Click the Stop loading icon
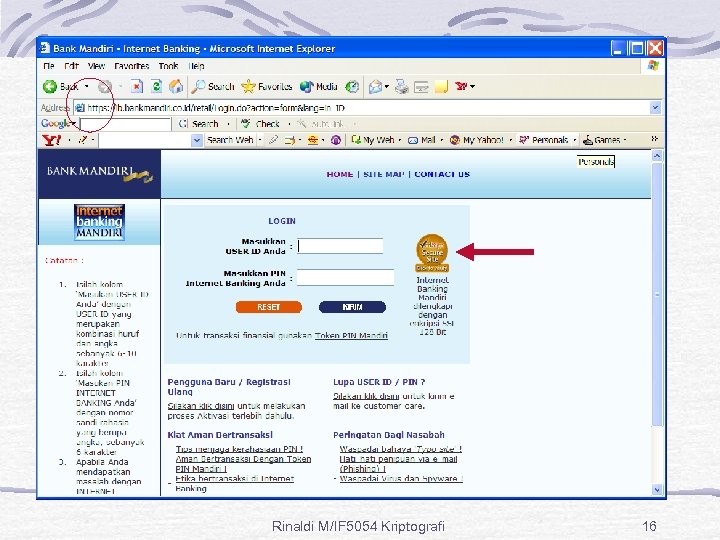Image resolution: width=720 pixels, height=540 pixels. (136, 86)
